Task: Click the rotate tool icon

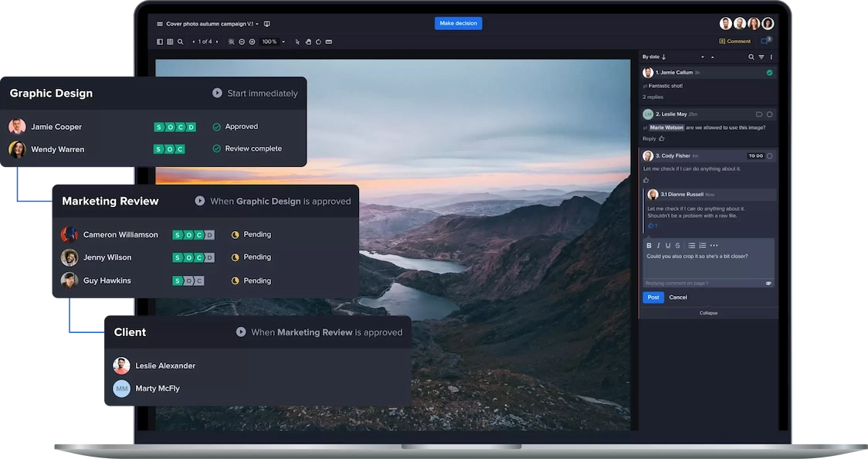Action: [x=318, y=42]
